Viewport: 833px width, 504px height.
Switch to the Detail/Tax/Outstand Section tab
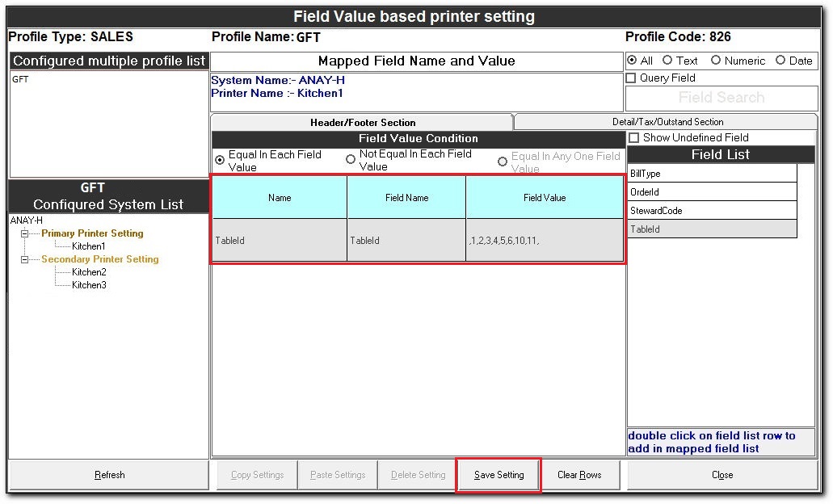pyautogui.click(x=667, y=122)
